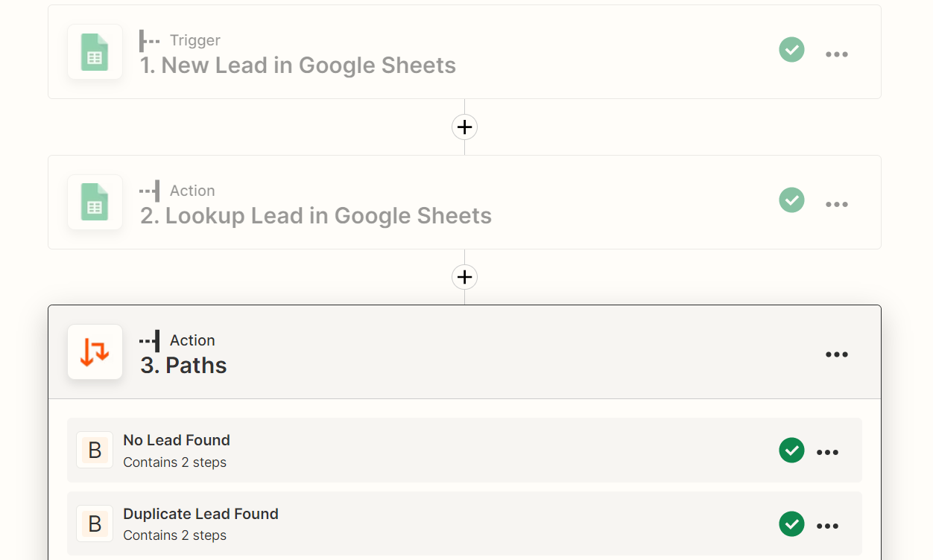Open the three-dot menu for the Paths step

coord(837,354)
